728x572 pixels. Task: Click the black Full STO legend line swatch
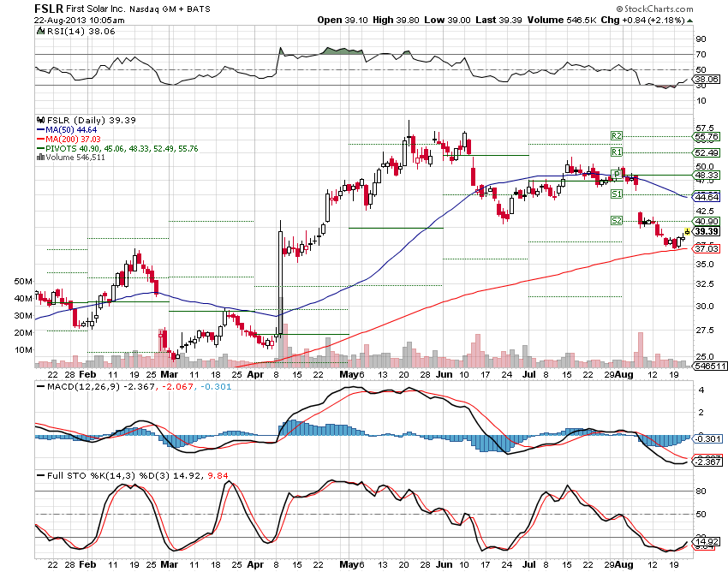tap(40, 476)
